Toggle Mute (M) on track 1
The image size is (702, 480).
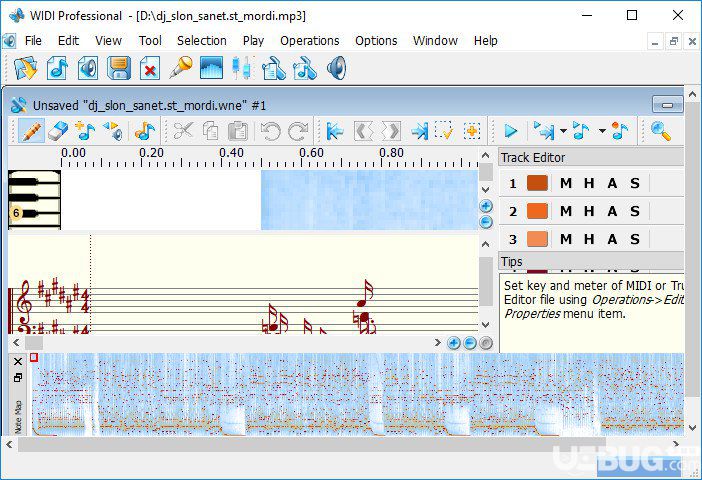pos(566,183)
